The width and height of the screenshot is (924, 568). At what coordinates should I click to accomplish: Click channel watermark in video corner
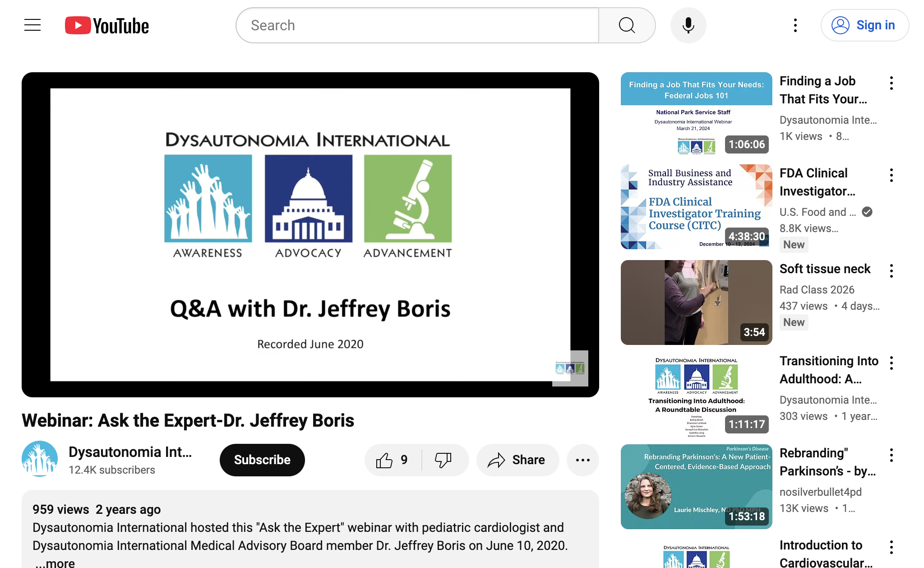pos(570,368)
